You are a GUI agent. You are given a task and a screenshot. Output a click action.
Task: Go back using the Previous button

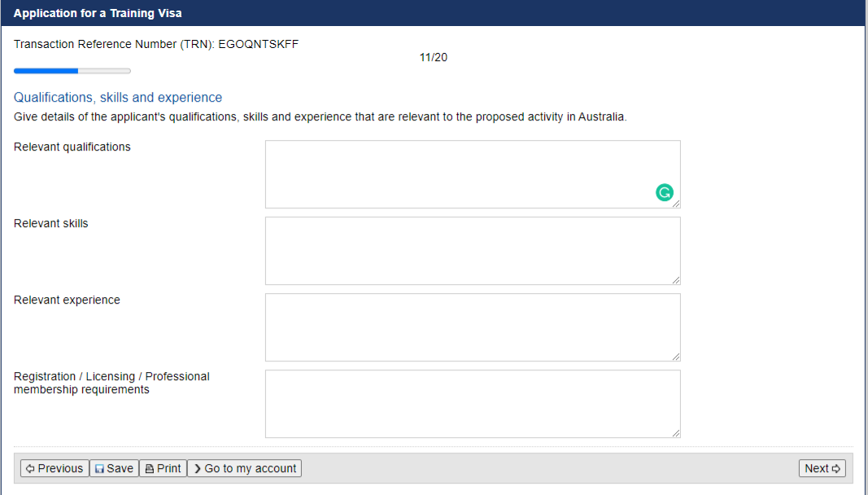pos(55,468)
